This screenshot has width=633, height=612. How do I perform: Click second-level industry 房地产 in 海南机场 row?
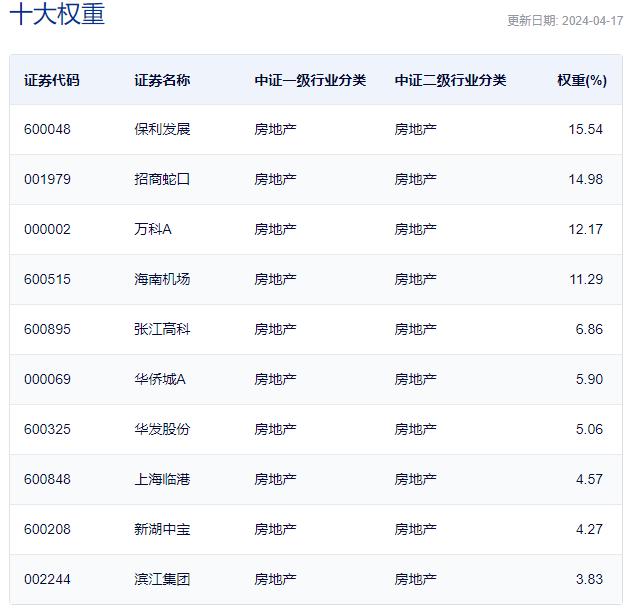pyautogui.click(x=415, y=279)
